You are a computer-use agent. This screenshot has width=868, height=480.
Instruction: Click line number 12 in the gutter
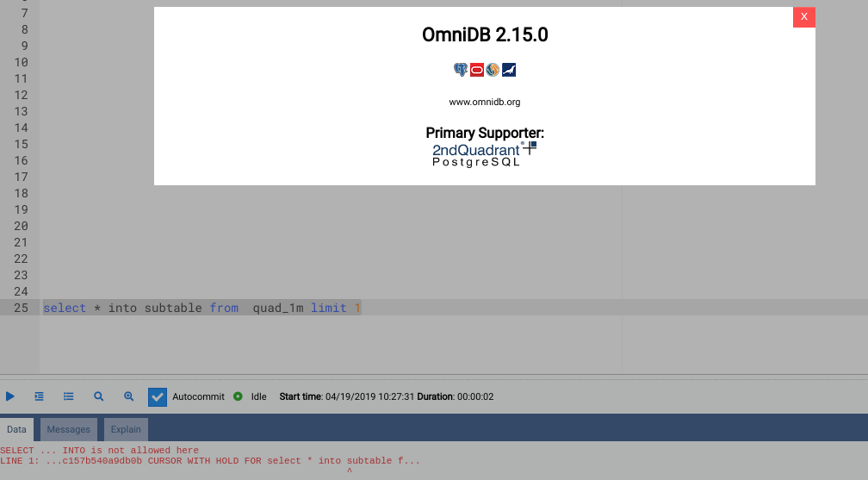click(21, 95)
